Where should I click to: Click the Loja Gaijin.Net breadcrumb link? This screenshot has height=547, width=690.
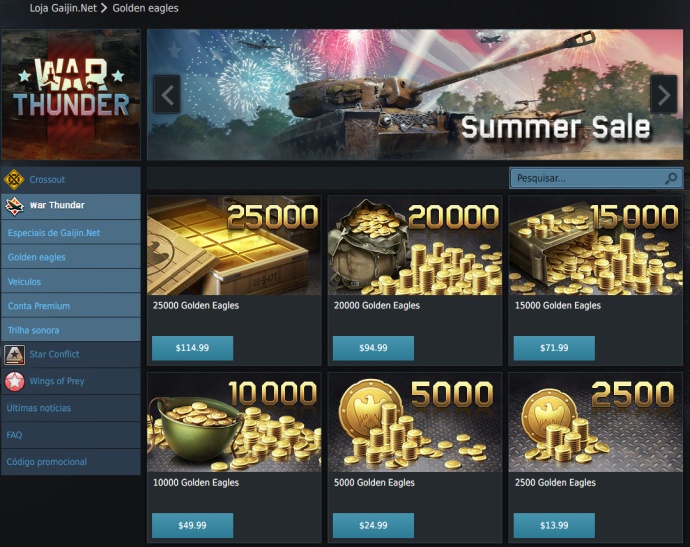click(x=63, y=8)
